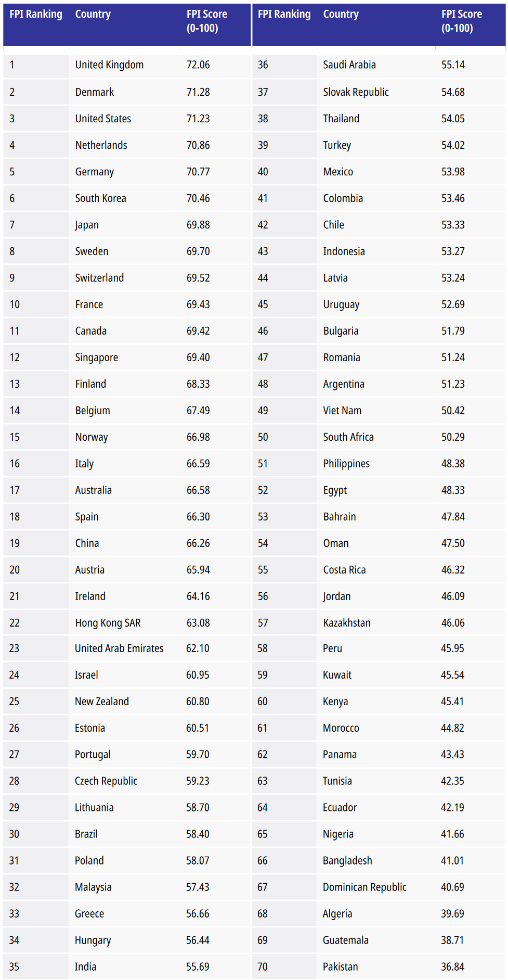Select Pakistan at rank 70
The width and height of the screenshot is (508, 980).
pyautogui.click(x=341, y=967)
